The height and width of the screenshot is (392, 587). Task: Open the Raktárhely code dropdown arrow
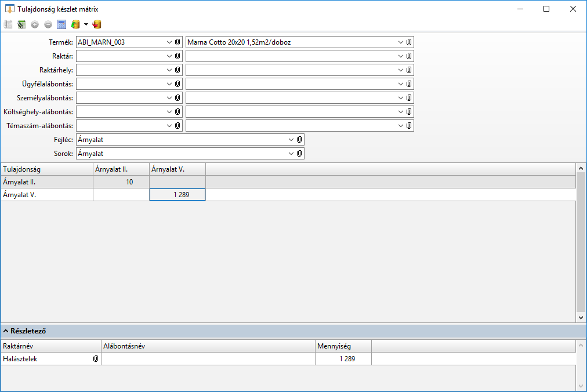pyautogui.click(x=169, y=70)
